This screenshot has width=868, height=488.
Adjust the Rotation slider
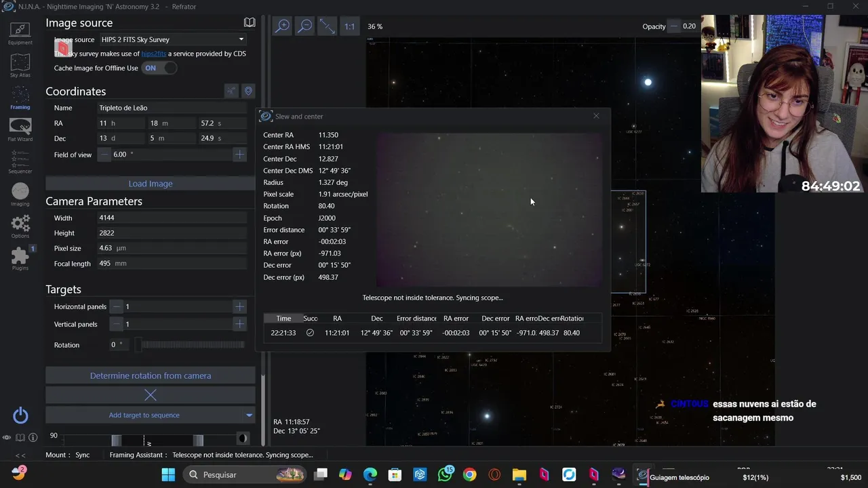coord(190,345)
